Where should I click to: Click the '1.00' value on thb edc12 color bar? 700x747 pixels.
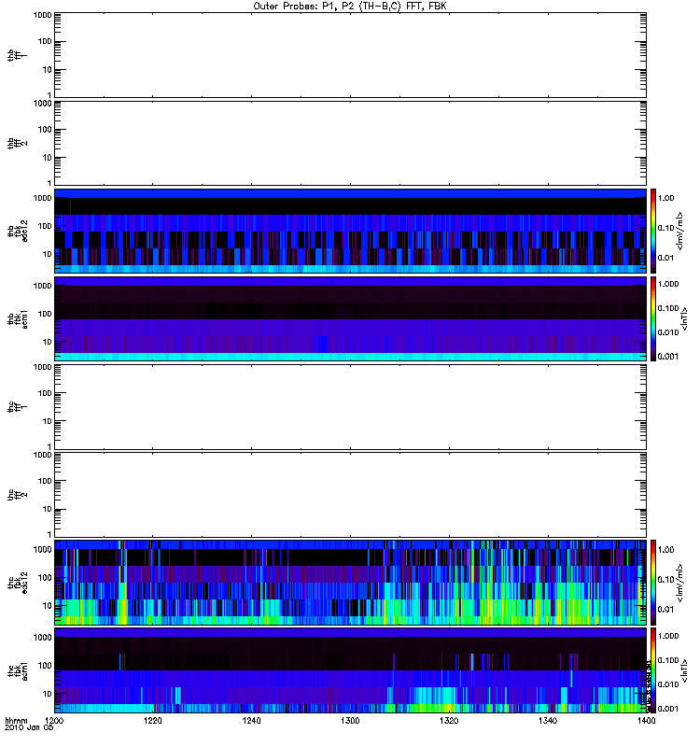pyautogui.click(x=666, y=198)
